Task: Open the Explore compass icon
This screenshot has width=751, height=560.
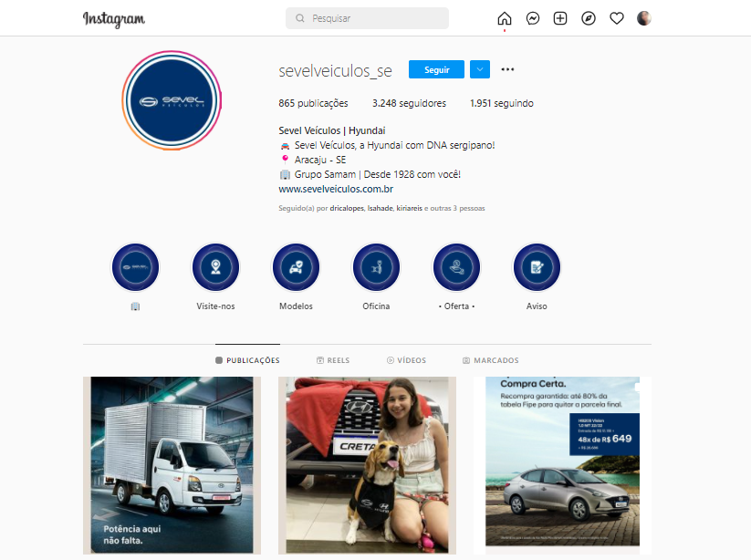Action: click(x=589, y=18)
